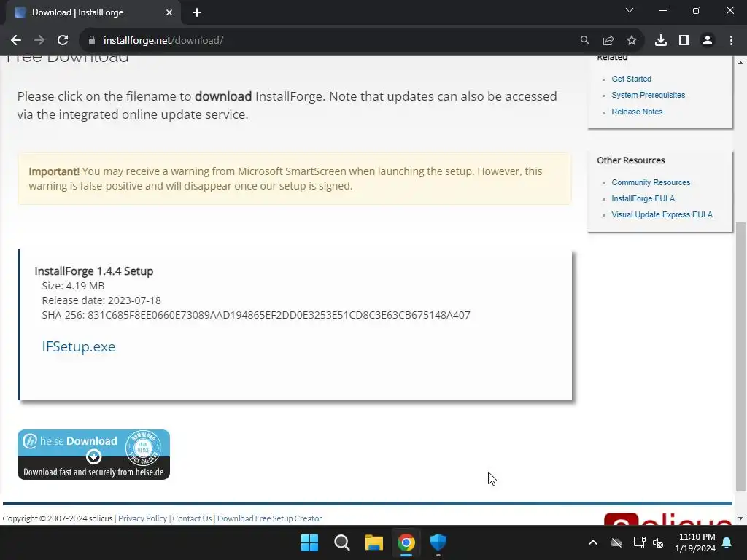The image size is (747, 560).
Task: Click the scrollbar down arrow
Action: [x=740, y=518]
